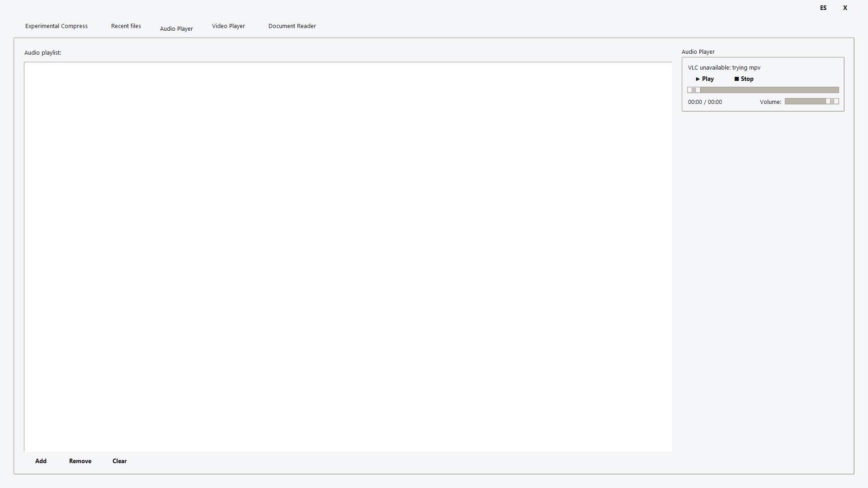Open the Document Reader tab
Screen dimensions: 868x488
coord(292,26)
